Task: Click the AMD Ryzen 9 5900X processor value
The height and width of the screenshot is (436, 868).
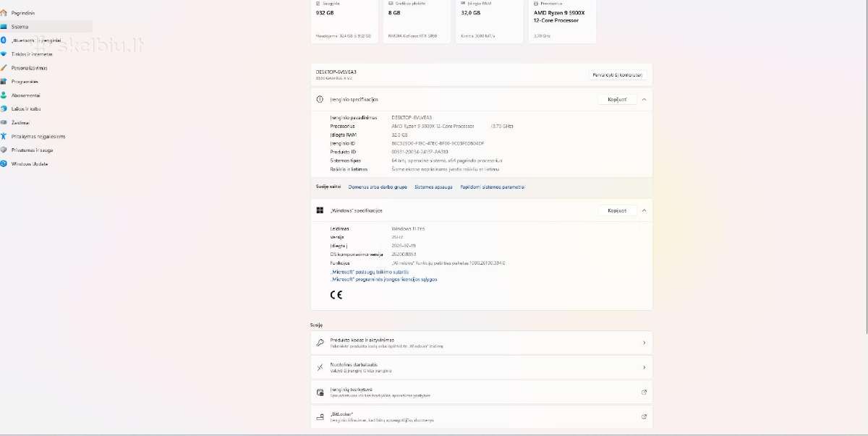Action: click(433, 126)
